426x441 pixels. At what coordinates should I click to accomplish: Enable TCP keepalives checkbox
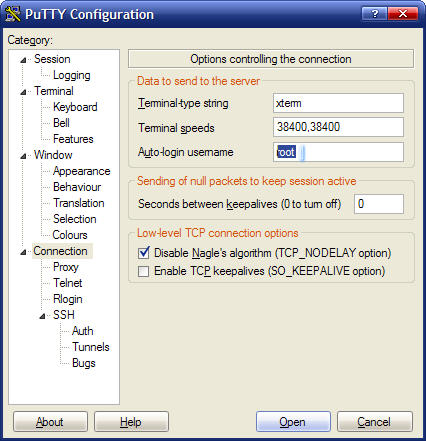point(144,271)
